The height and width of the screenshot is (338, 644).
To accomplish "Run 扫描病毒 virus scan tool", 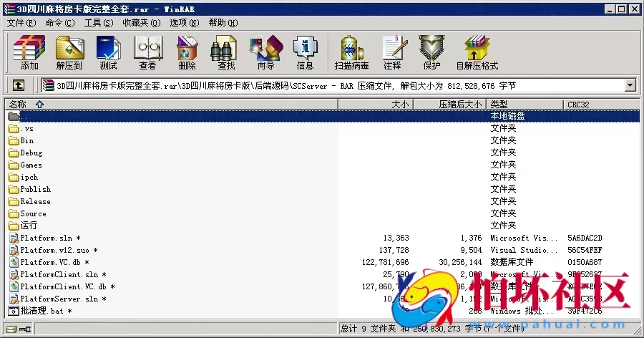I will 351,52.
